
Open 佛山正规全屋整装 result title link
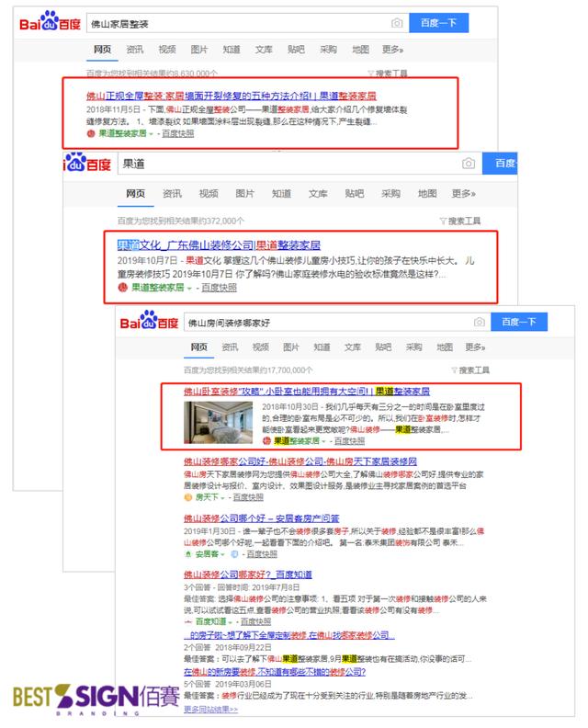[232, 96]
